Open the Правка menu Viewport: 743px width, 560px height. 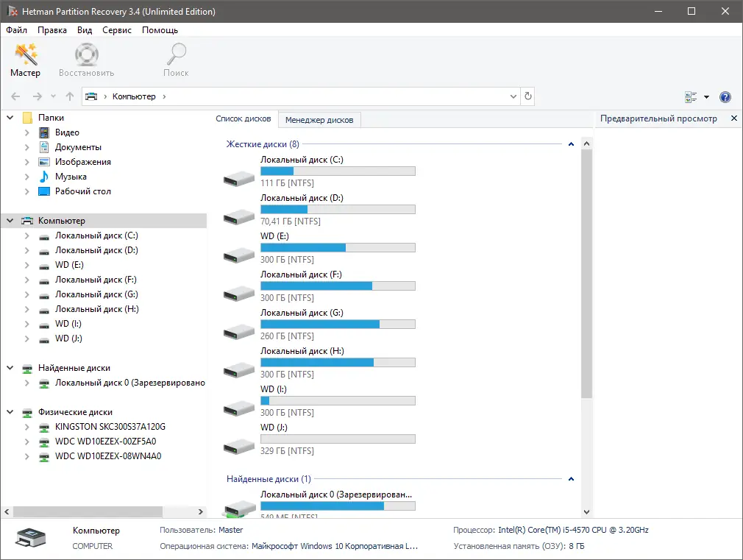click(x=52, y=30)
